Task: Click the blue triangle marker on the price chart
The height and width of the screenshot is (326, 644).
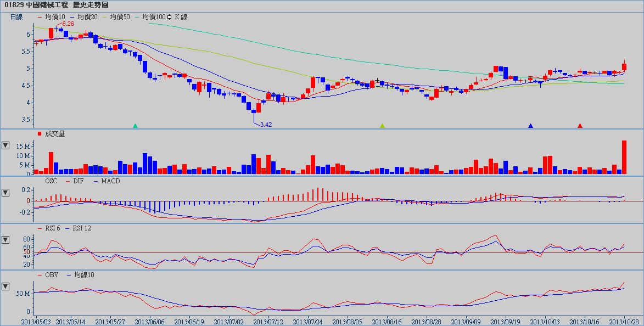Action: 530,126
